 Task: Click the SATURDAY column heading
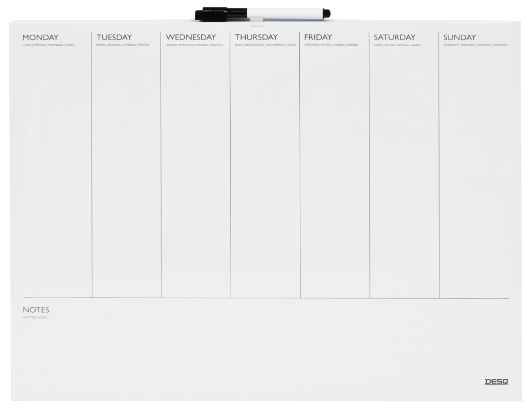(x=395, y=37)
